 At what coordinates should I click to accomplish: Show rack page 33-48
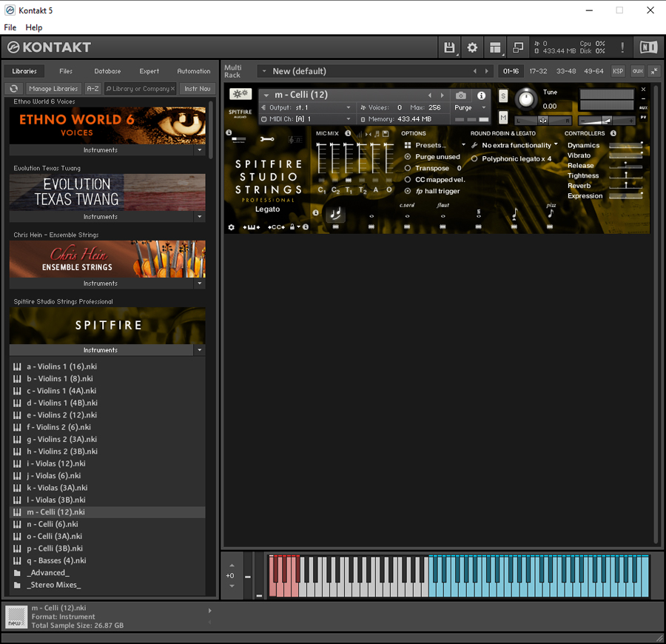(x=566, y=71)
